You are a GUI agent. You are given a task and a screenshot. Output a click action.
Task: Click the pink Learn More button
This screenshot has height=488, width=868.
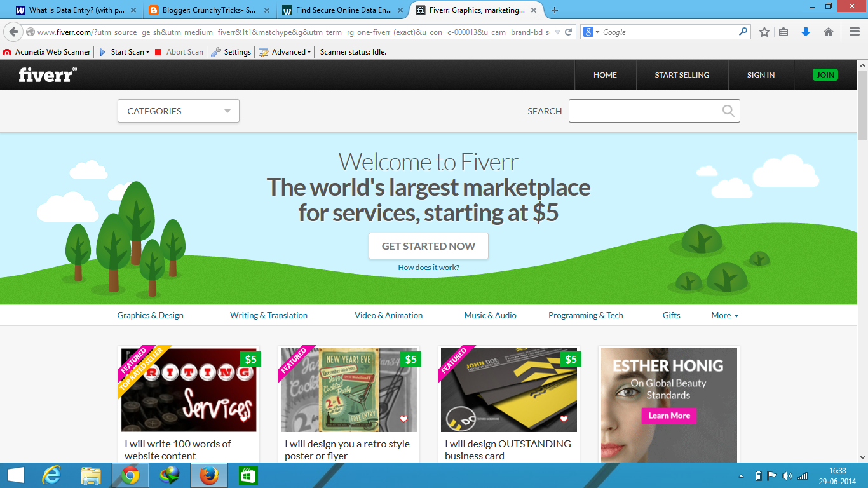click(x=669, y=416)
